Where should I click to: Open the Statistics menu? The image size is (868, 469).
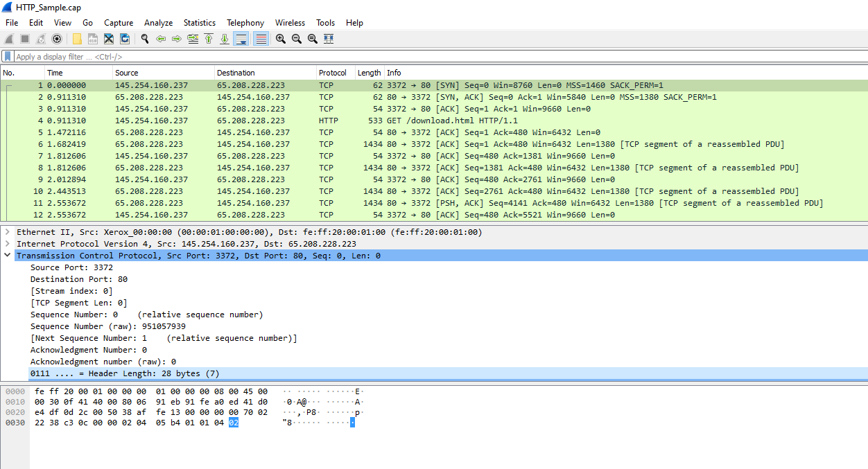[x=199, y=23]
